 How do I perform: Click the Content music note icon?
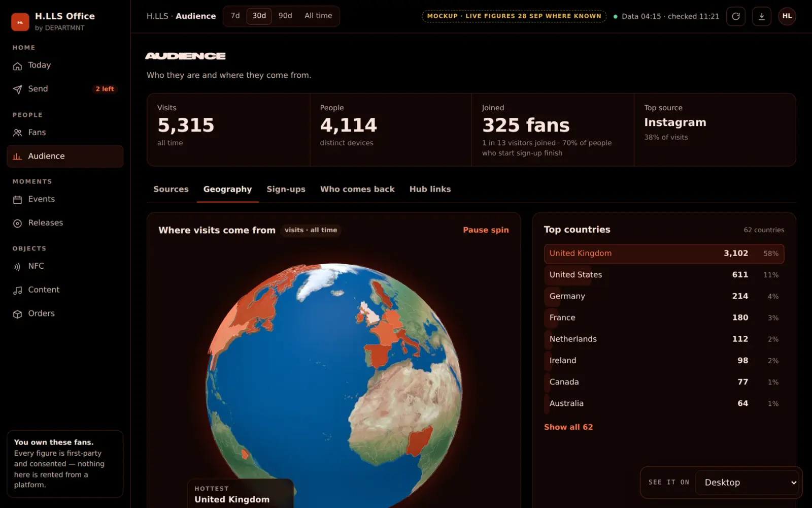coord(17,290)
